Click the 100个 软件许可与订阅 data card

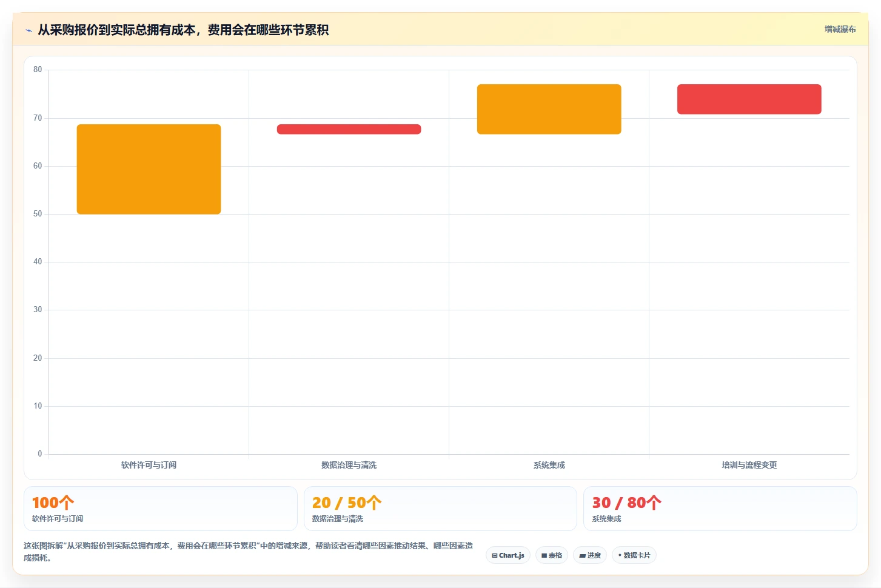click(161, 509)
